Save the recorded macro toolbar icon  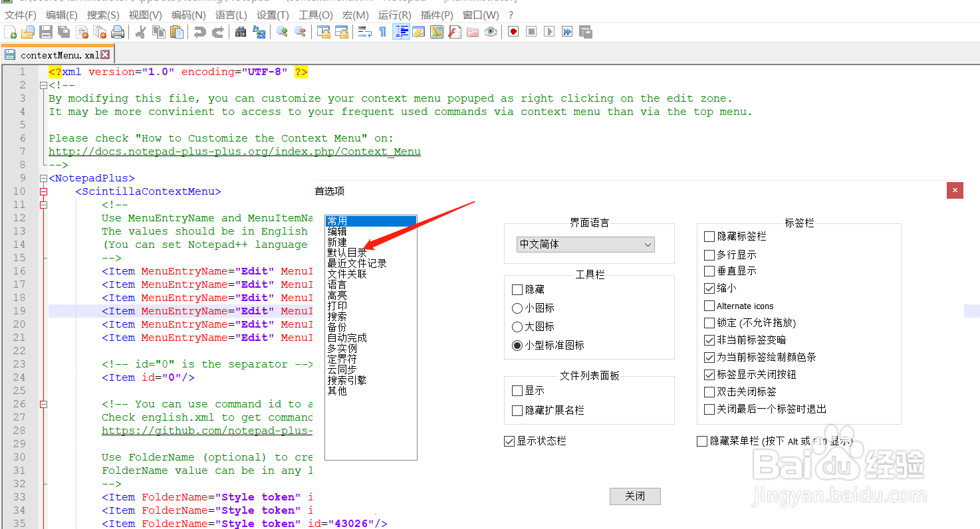[586, 31]
